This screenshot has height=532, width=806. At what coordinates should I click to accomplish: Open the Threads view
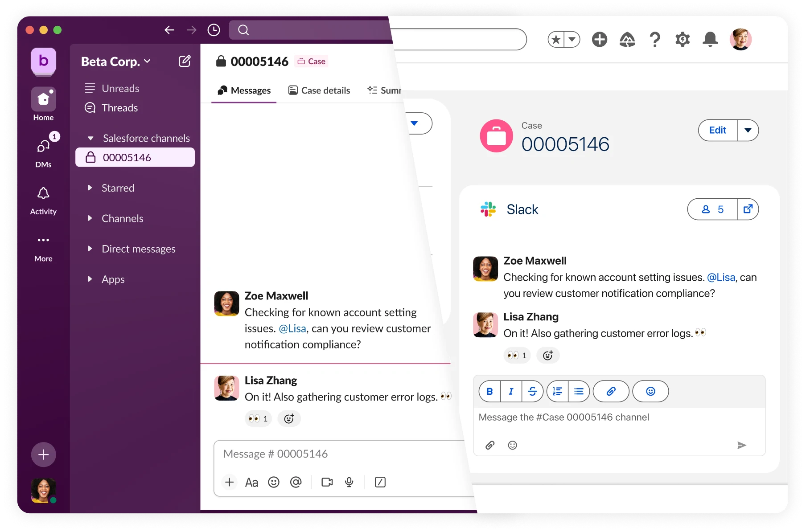[119, 108]
